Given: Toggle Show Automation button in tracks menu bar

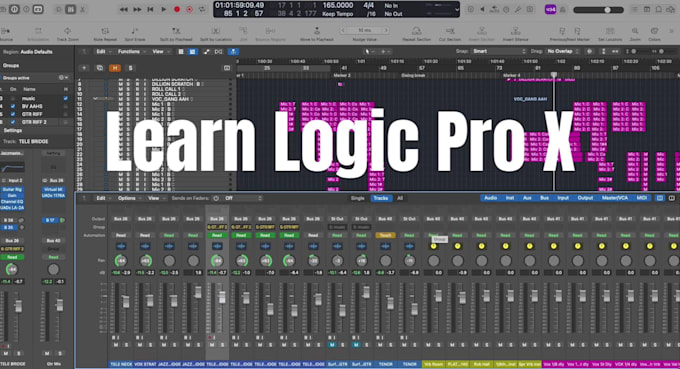Looking at the screenshot, I should point(206,52).
